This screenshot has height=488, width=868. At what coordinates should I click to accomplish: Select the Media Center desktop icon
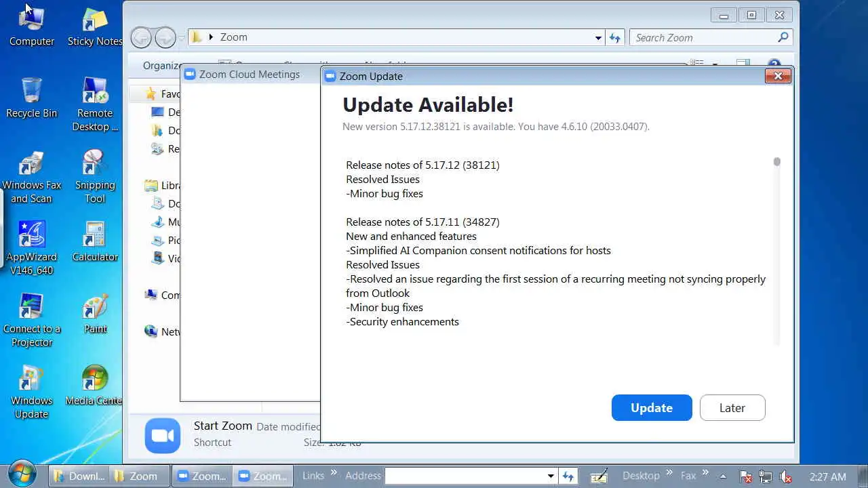[94, 386]
